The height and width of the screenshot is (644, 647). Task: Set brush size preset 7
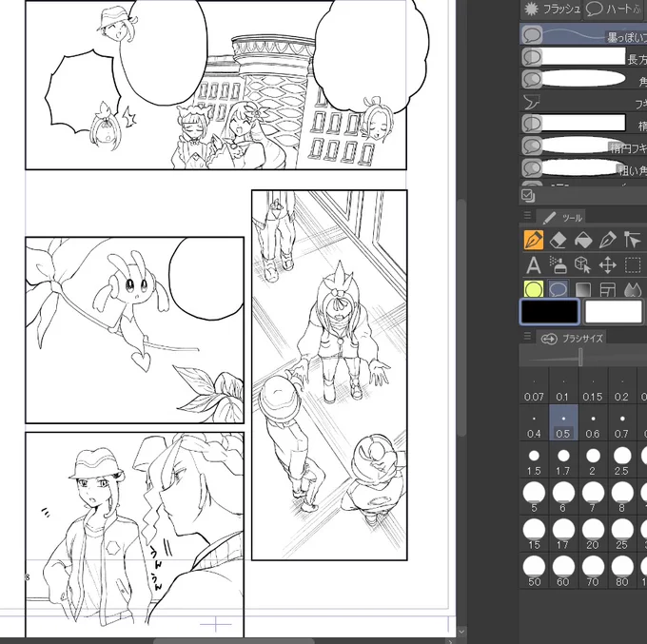[593, 498]
